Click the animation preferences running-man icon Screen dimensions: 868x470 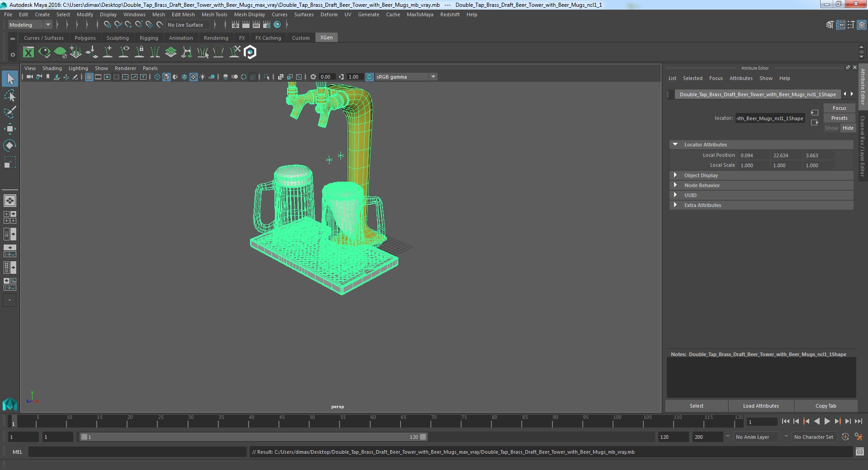[x=859, y=437]
